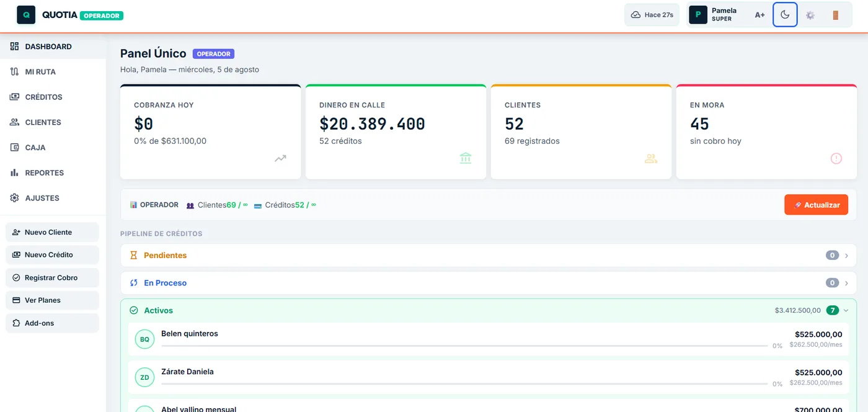This screenshot has width=868, height=412.
Task: Click the sync icon beside En Proceso
Action: click(133, 283)
